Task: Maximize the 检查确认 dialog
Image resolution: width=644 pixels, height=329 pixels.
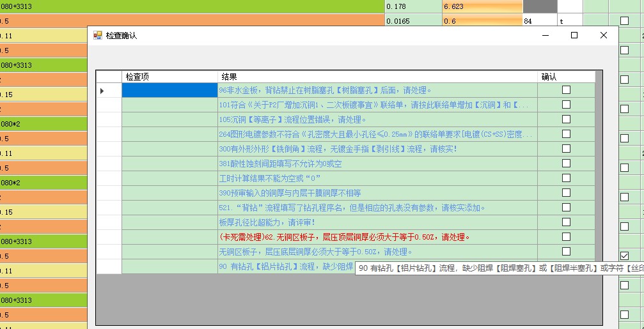Action: coord(574,35)
